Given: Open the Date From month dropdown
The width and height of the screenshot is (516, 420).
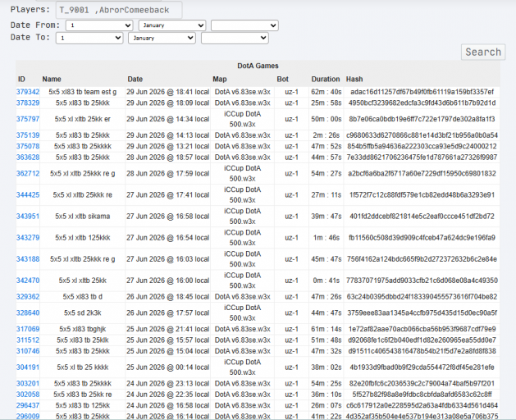Looking at the screenshot, I should click(172, 25).
